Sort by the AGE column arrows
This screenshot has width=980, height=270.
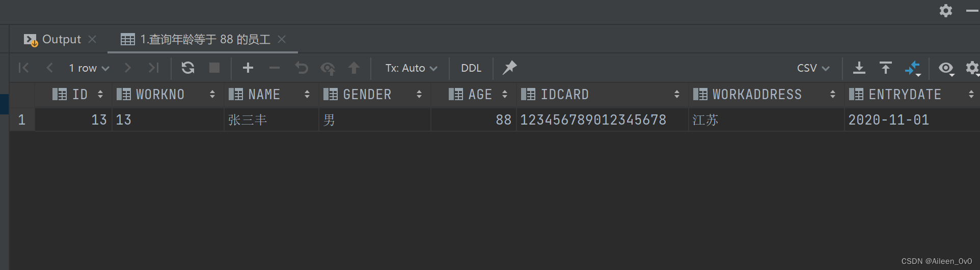click(x=505, y=94)
